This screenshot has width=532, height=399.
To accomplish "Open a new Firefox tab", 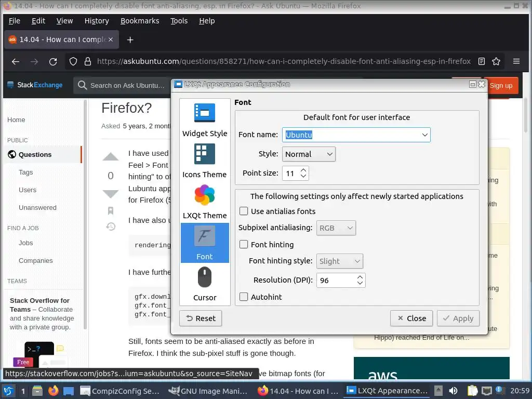I will (130, 39).
